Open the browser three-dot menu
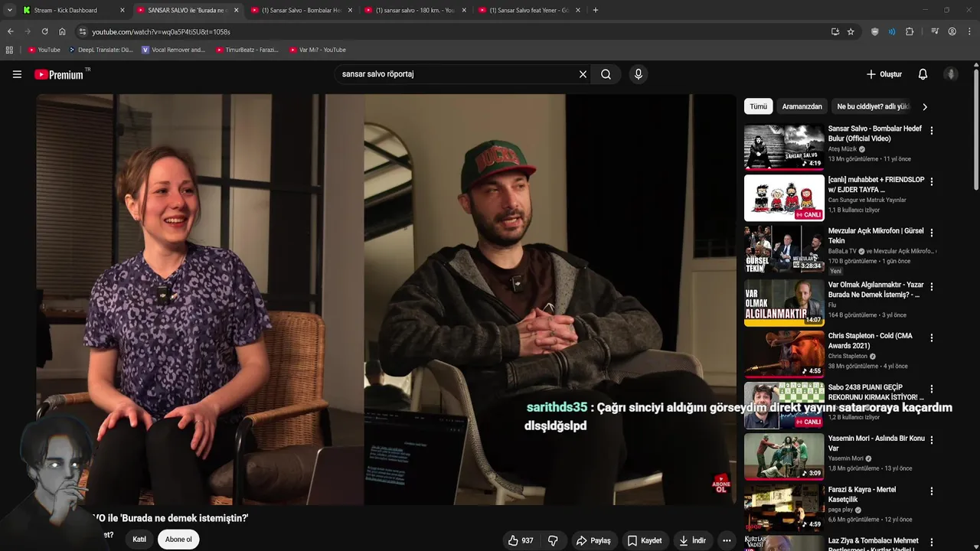Image resolution: width=980 pixels, height=551 pixels. pyautogui.click(x=970, y=31)
